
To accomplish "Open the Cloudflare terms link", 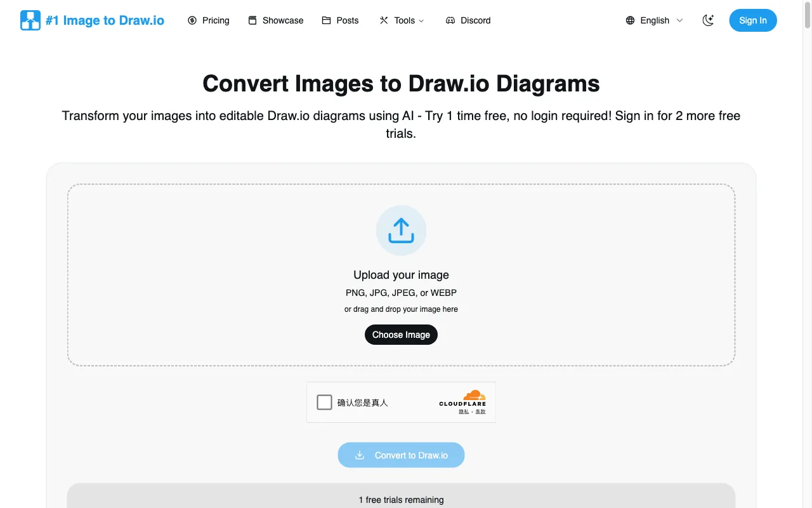I will (480, 412).
